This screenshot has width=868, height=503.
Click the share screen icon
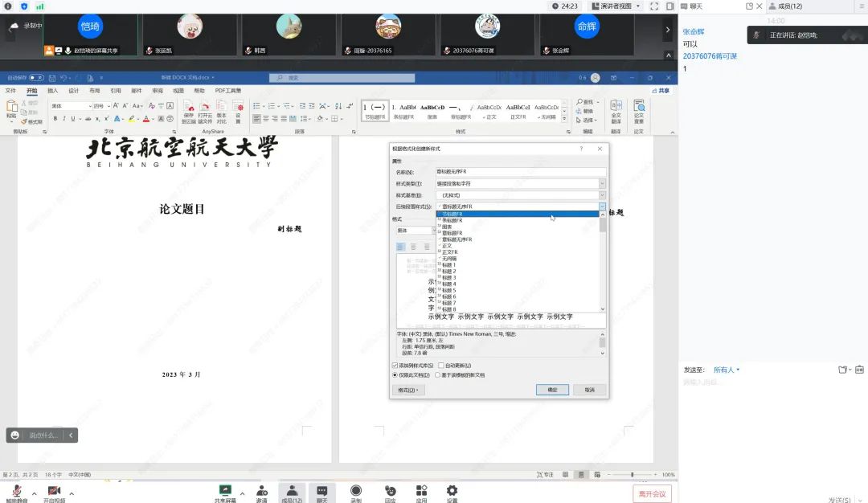[225, 491]
